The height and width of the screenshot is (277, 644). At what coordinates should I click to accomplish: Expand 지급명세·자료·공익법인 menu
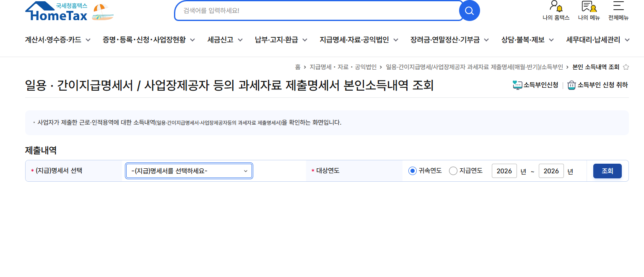(x=359, y=40)
